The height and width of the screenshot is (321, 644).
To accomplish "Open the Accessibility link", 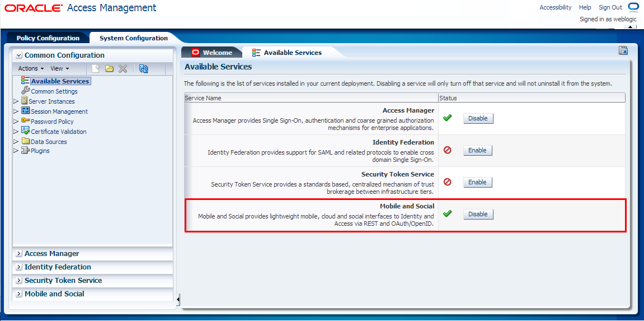I will tap(555, 7).
